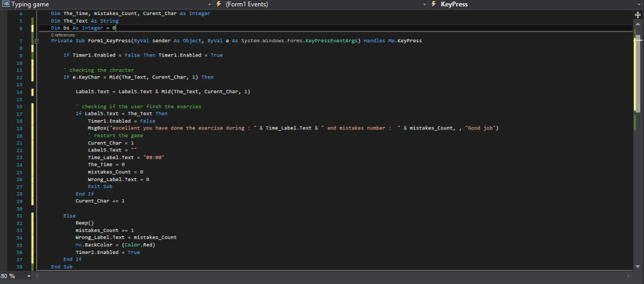Click 'Timer2.Enabled = True' line
This screenshot has width=644, height=284.
(108, 253)
